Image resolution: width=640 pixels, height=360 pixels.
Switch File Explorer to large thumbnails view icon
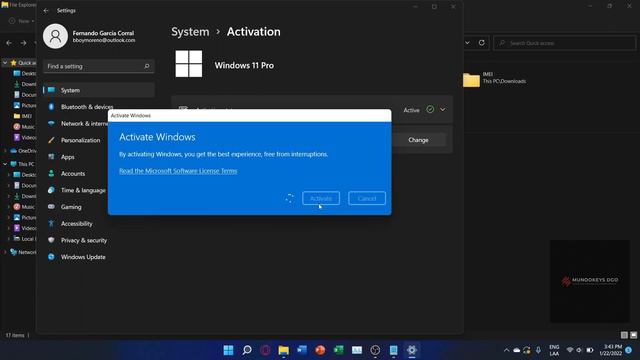click(633, 335)
